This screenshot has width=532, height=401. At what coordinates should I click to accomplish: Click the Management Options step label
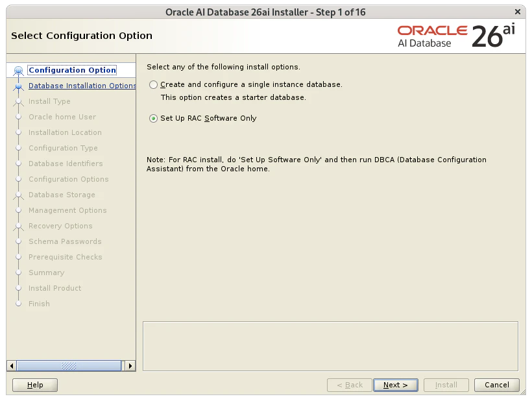tap(67, 210)
